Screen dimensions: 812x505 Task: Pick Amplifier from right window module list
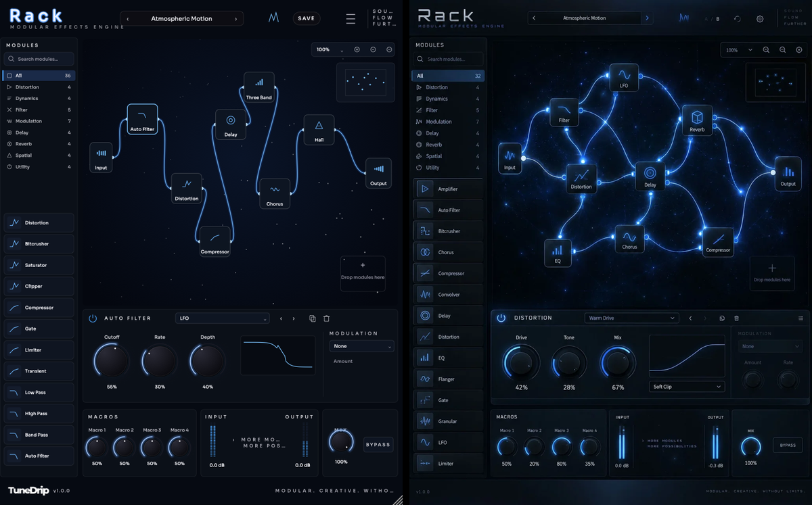point(449,189)
